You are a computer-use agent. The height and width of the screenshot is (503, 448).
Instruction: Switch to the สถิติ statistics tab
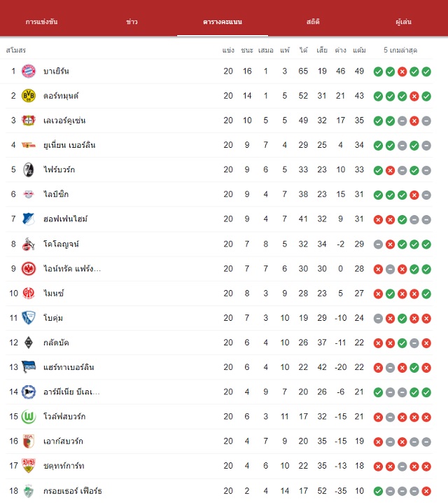pyautogui.click(x=313, y=22)
